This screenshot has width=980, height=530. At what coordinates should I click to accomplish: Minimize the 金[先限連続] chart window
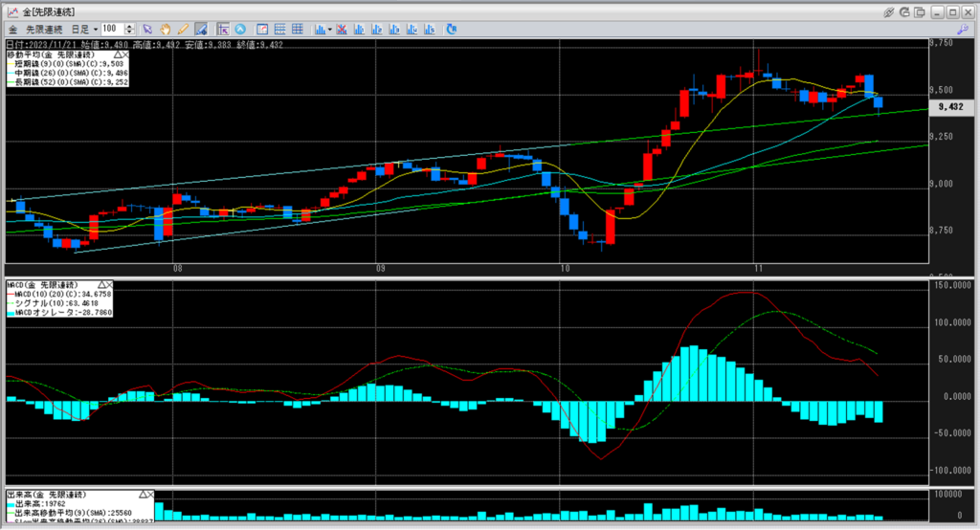[x=937, y=11]
